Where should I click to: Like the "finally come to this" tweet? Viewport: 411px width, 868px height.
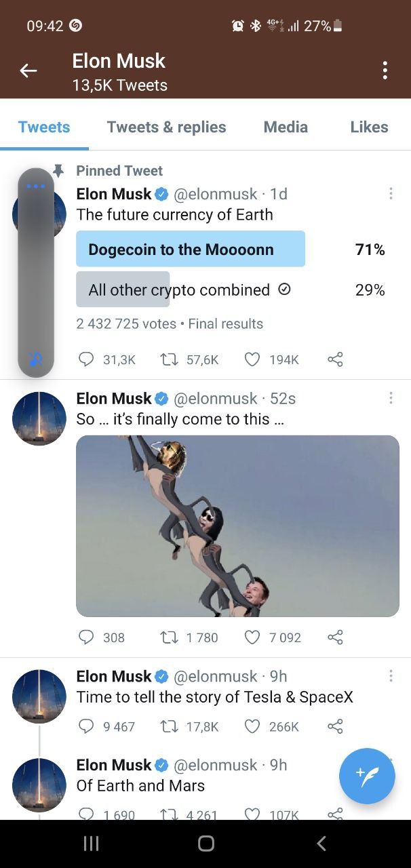252,637
